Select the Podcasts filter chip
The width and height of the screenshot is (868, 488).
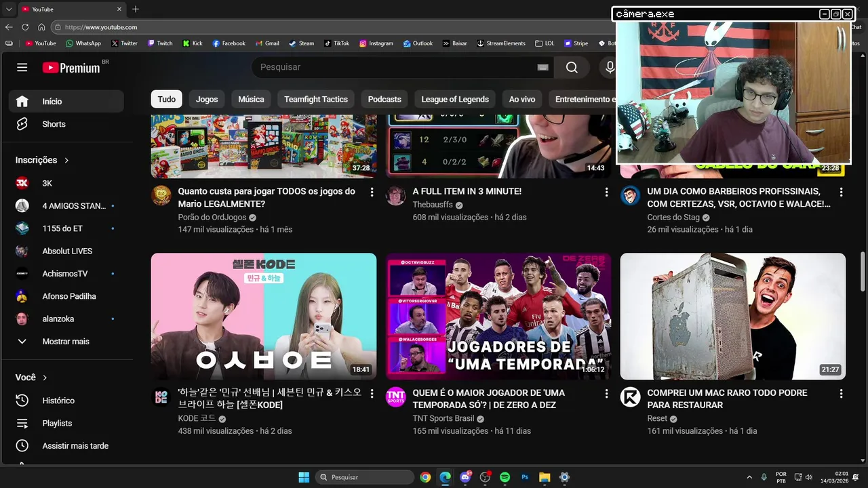coord(384,99)
